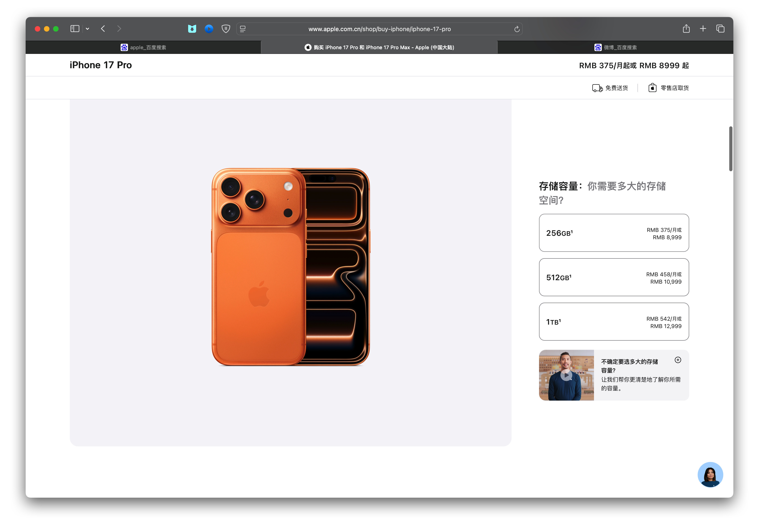759x532 pixels.
Task: Open the shield privacy extension icon
Action: pos(226,29)
